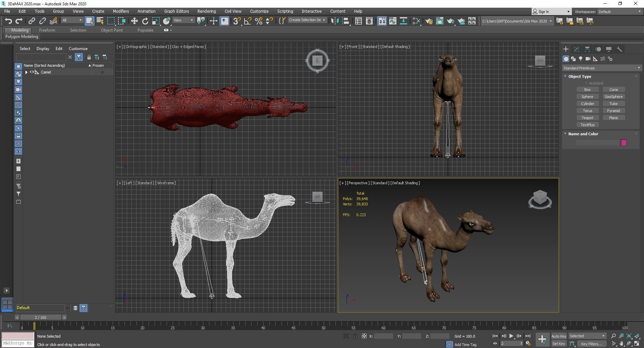Click Sign In button
644x348 pixels.
click(551, 11)
